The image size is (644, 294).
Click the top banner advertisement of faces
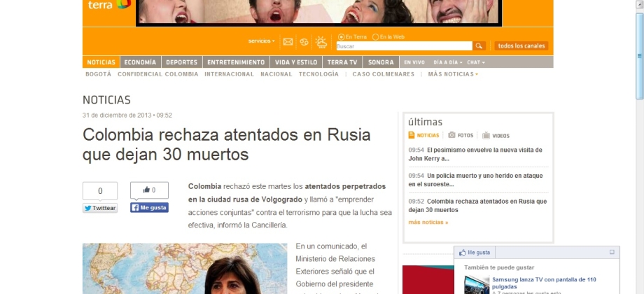tap(318, 13)
